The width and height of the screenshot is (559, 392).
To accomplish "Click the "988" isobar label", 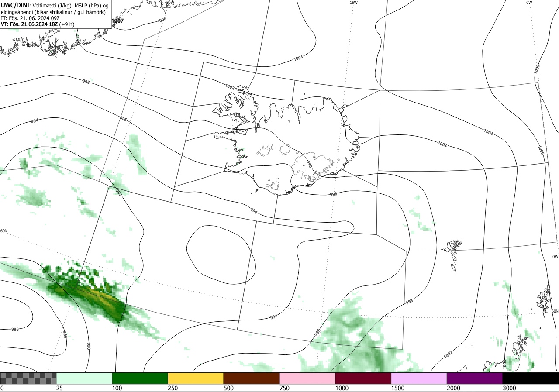I will (x=65, y=335).
